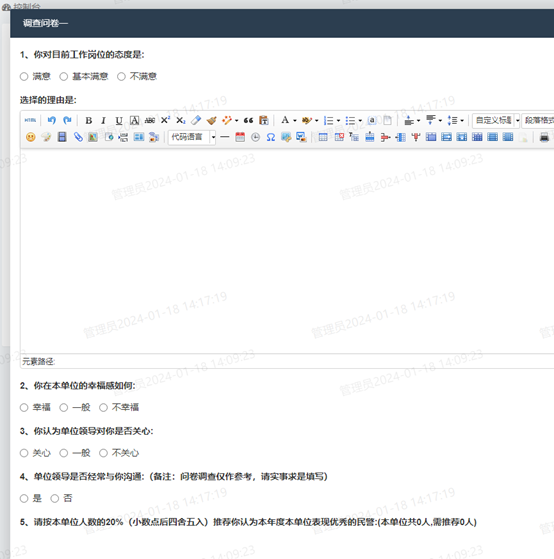Insert a table row above
The width and height of the screenshot is (554, 559).
[370, 137]
